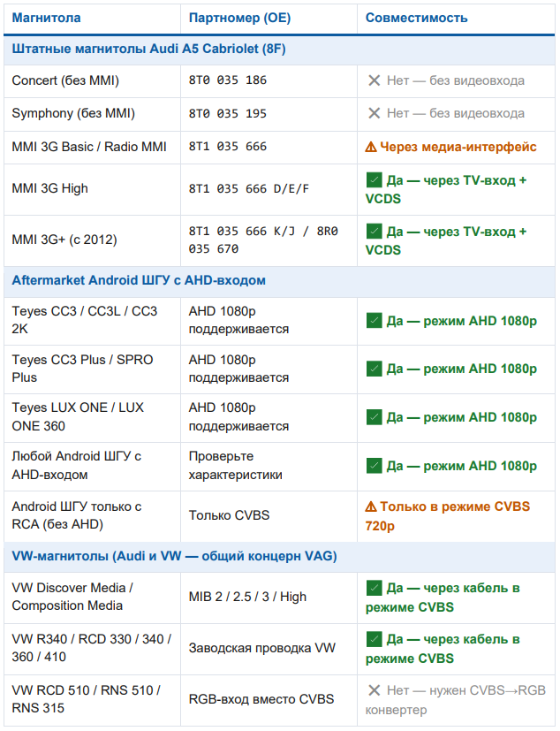The image size is (560, 731).
Task: Click the green checkmark in MMI 3G High row
Action: 375,180
